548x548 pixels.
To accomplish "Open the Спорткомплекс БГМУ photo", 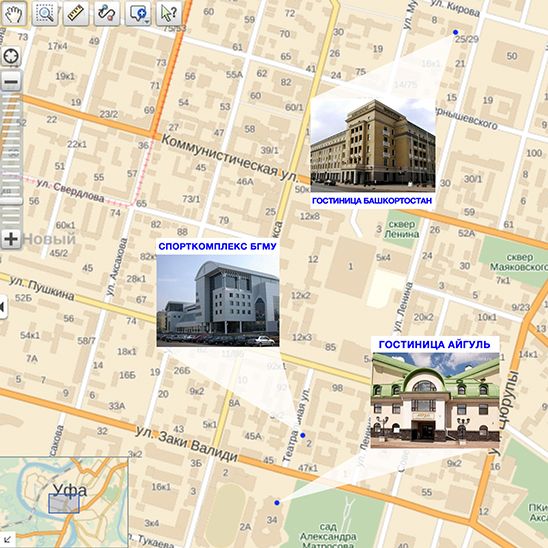I will (218, 301).
